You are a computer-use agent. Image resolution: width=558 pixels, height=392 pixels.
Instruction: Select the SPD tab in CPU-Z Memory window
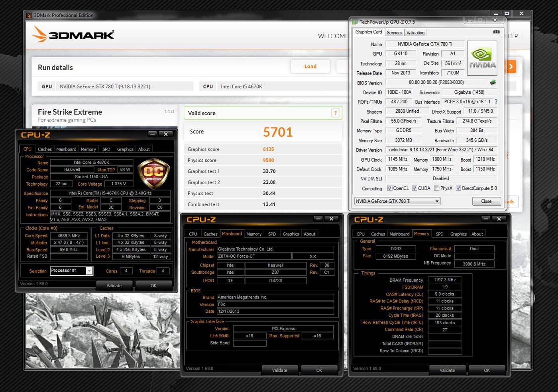tap(440, 234)
